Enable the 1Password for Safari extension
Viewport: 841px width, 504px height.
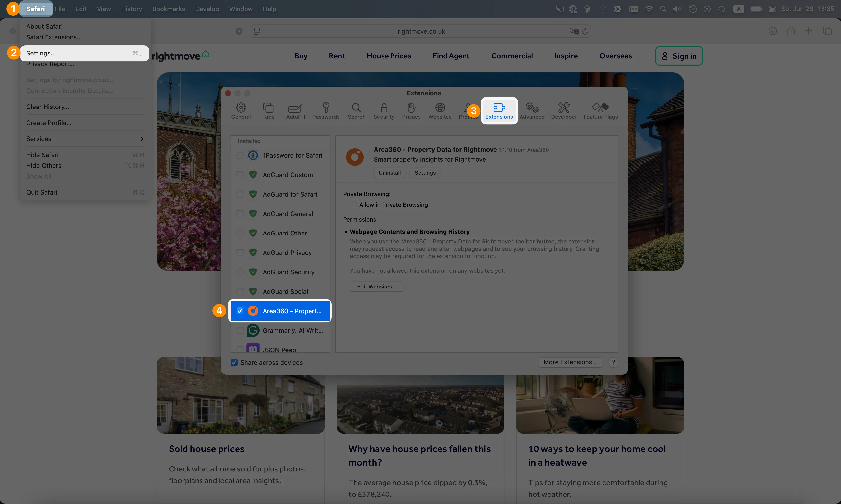pyautogui.click(x=240, y=155)
